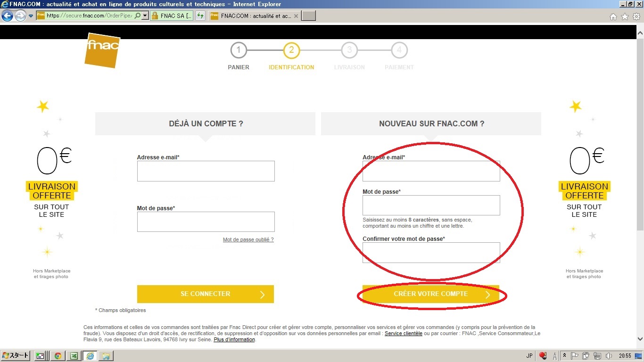Click the Mot de passe oublié link
Viewport: 644px width, 362px height.
(248, 239)
